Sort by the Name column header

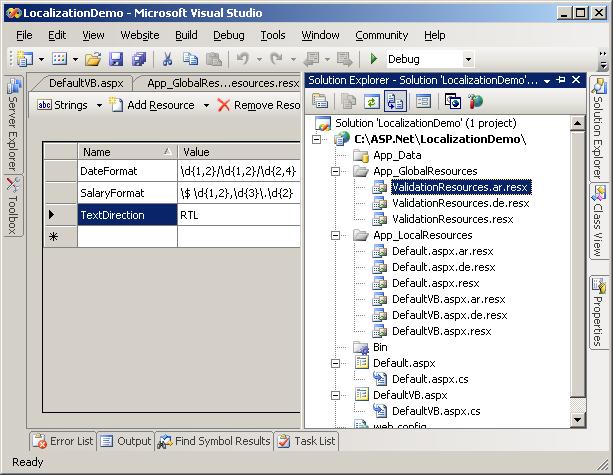tap(127, 152)
